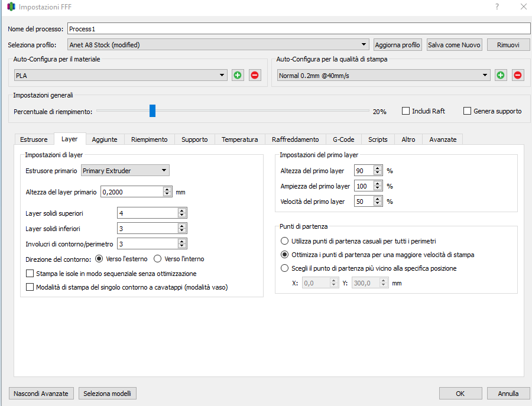Click the Salva come Nuovo button
This screenshot has height=406, width=532.
(454, 45)
